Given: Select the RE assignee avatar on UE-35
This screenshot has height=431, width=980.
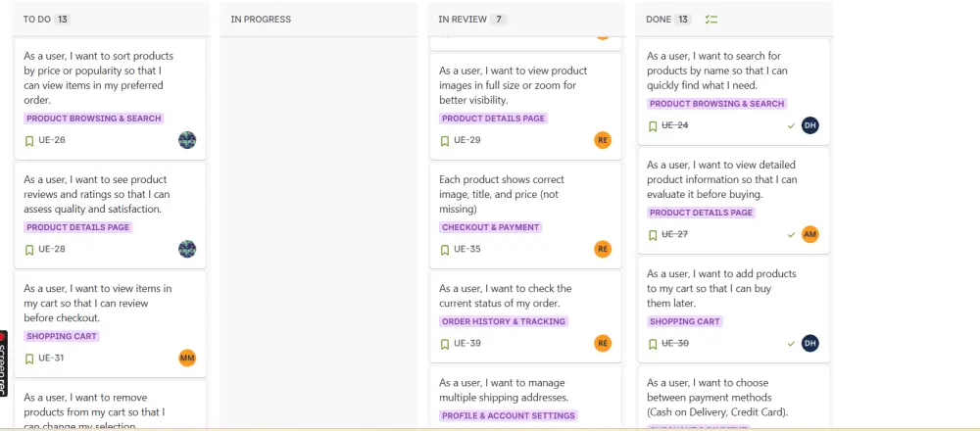Looking at the screenshot, I should [x=603, y=249].
